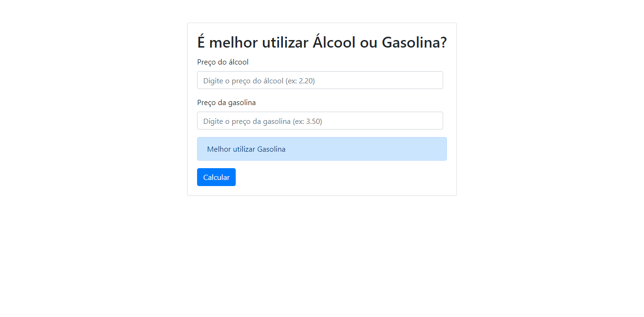Click the 'Preço da gasolina' input field

[320, 121]
